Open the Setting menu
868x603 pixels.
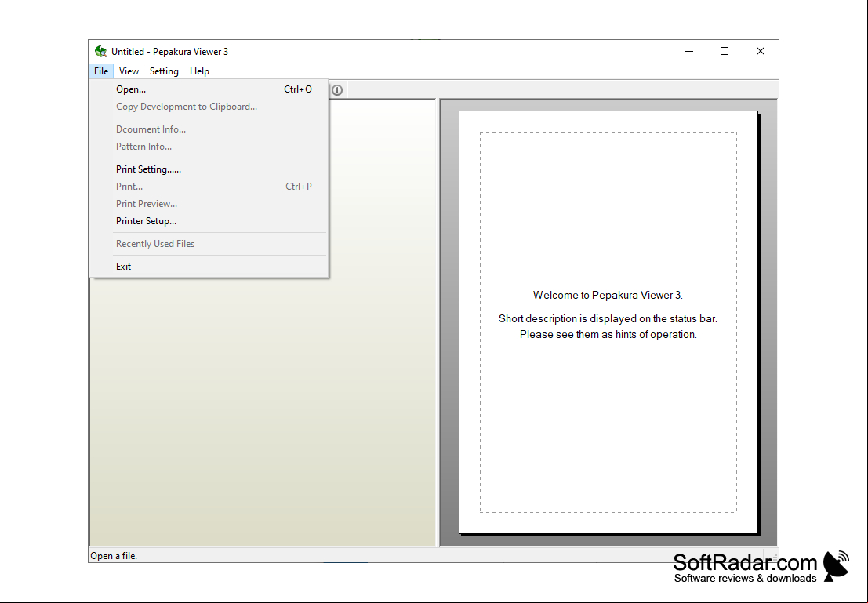point(164,71)
